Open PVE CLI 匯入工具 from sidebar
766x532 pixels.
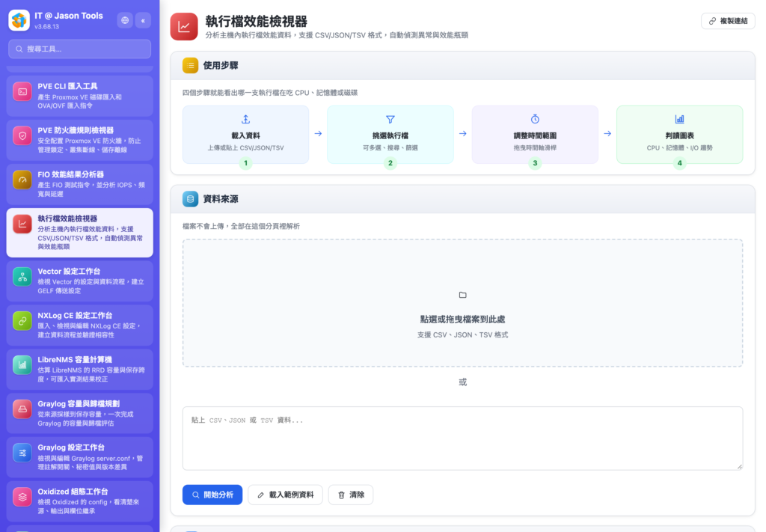point(79,96)
